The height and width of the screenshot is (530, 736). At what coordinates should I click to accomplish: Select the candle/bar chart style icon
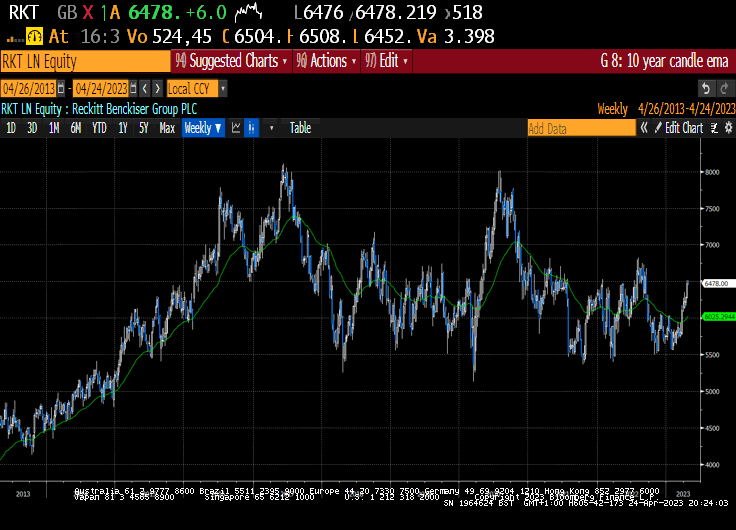252,128
